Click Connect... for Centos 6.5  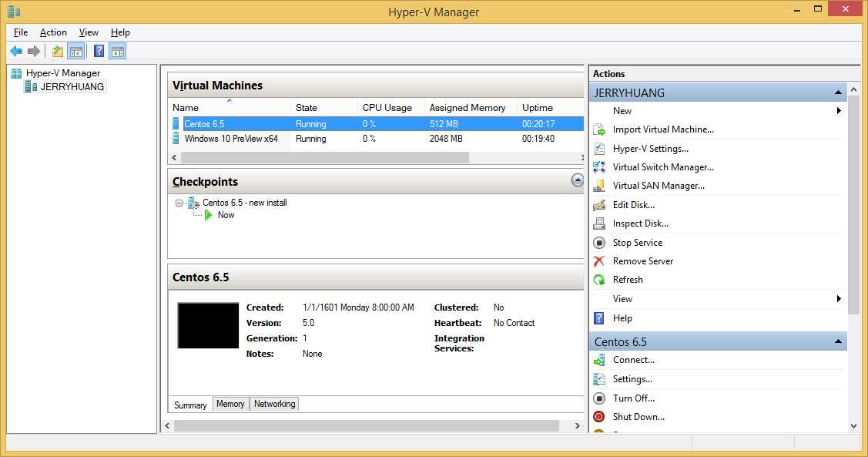tap(633, 360)
